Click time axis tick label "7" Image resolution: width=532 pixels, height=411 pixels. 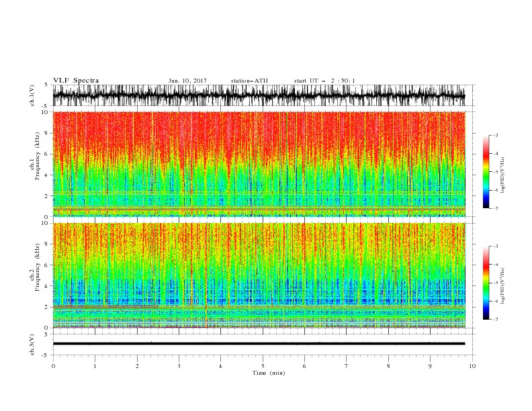[x=347, y=366]
